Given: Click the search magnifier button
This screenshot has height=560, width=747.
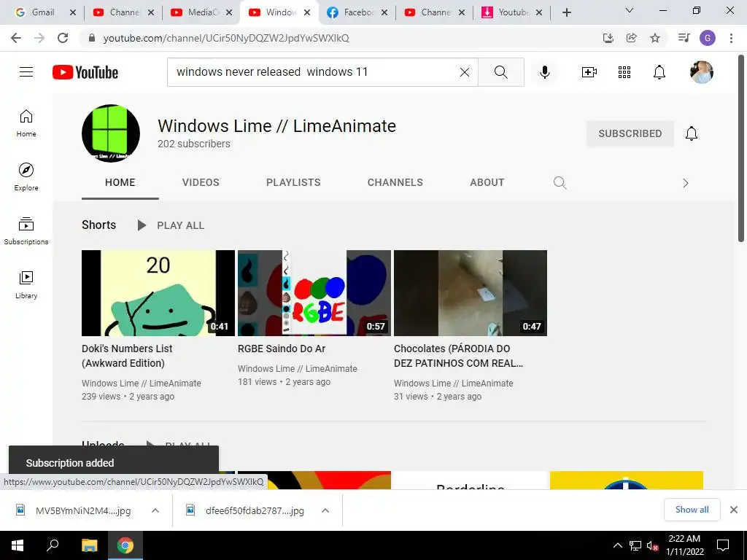Looking at the screenshot, I should tap(500, 72).
